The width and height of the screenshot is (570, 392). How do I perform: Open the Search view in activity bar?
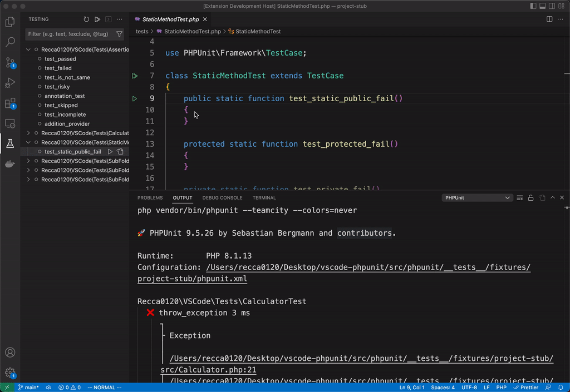click(x=10, y=42)
